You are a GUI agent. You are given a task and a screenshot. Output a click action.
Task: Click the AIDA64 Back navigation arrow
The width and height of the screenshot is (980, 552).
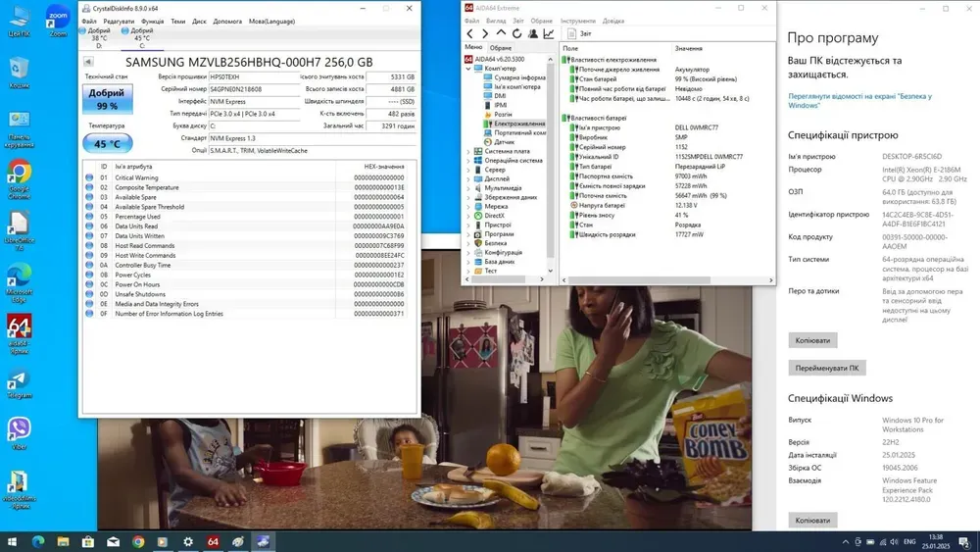pos(470,34)
